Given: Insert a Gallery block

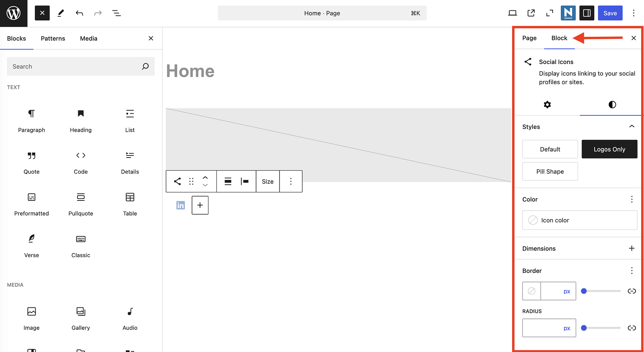Looking at the screenshot, I should pyautogui.click(x=81, y=319).
